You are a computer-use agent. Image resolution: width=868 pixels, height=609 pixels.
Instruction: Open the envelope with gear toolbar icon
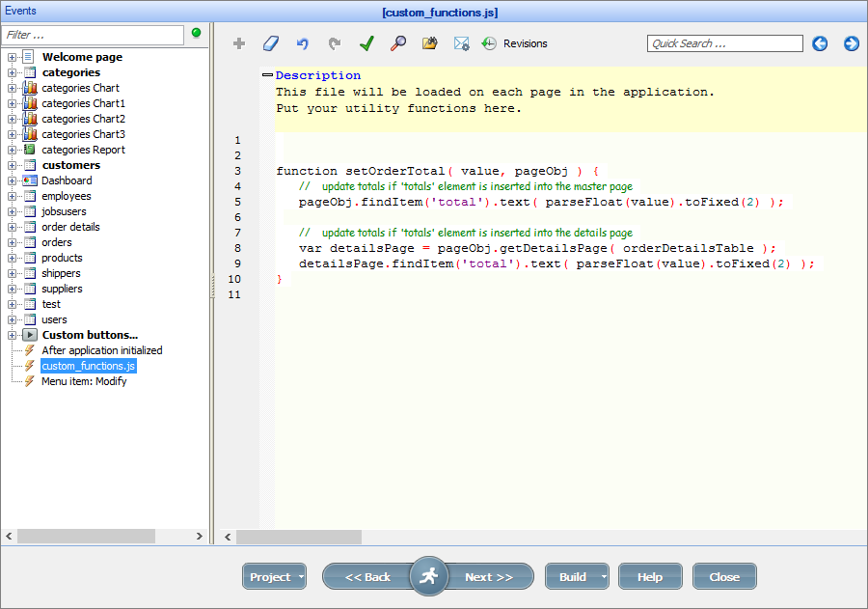[461, 43]
